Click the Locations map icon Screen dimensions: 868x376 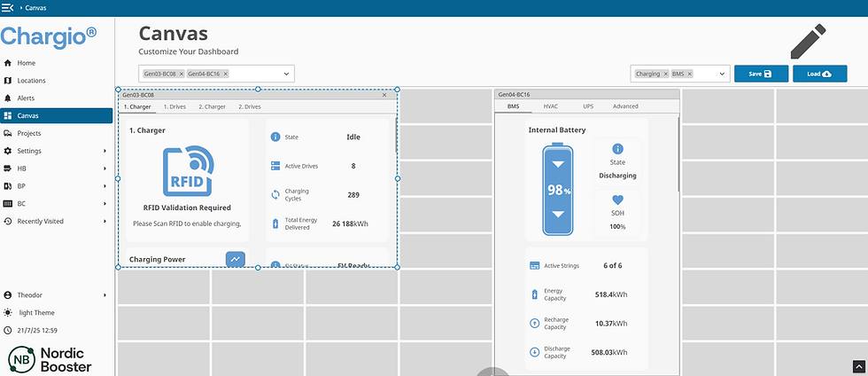(8, 81)
